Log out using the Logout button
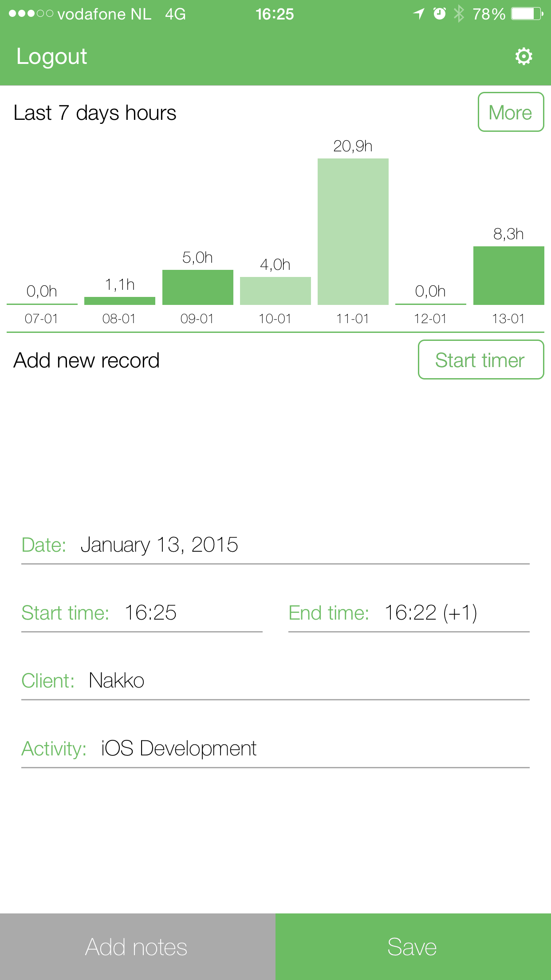The width and height of the screenshot is (551, 980). point(51,56)
